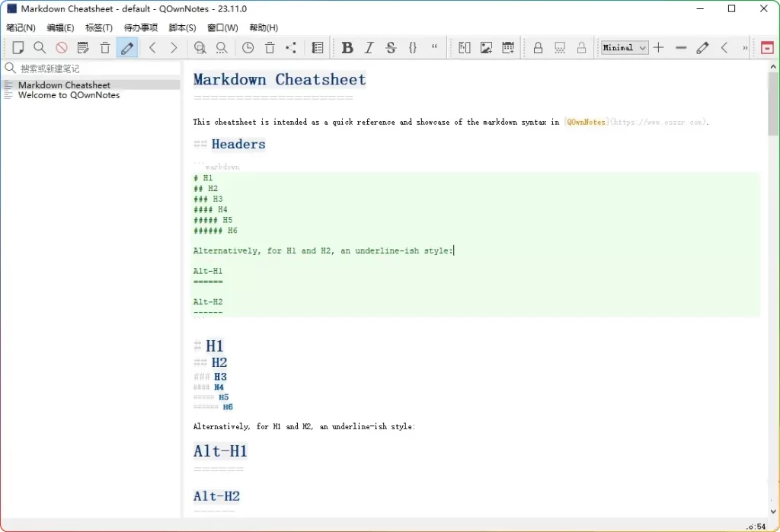Viewport: 780px width, 532px height.
Task: Insert a code block with the braces icon
Action: click(412, 48)
